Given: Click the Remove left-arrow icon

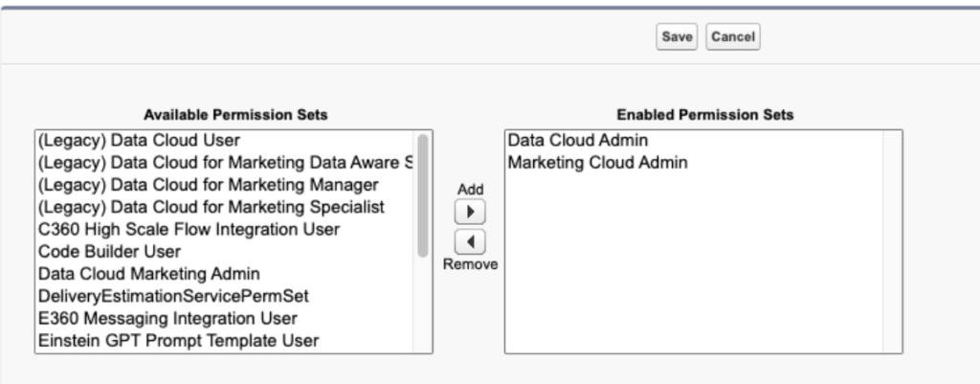Looking at the screenshot, I should pos(470,241).
